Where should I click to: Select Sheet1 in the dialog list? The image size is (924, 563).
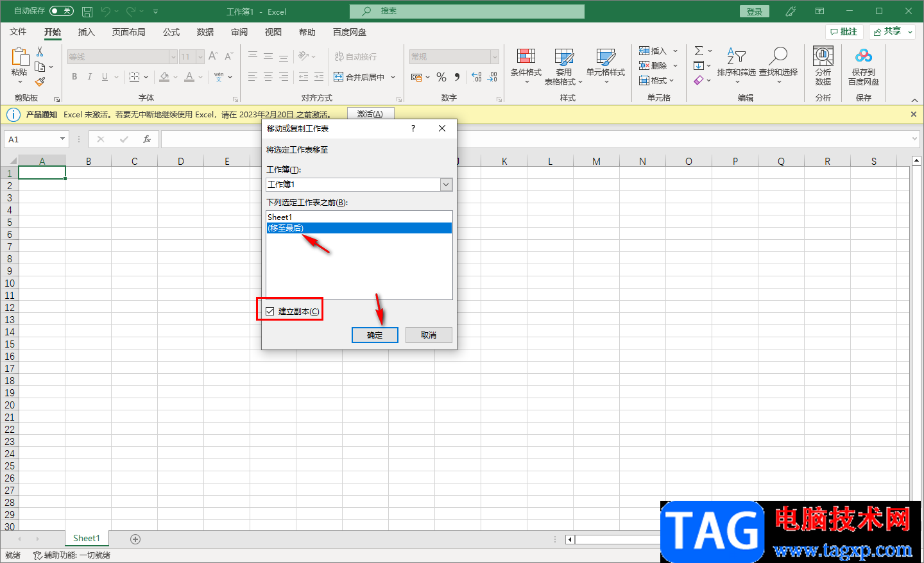tap(359, 217)
